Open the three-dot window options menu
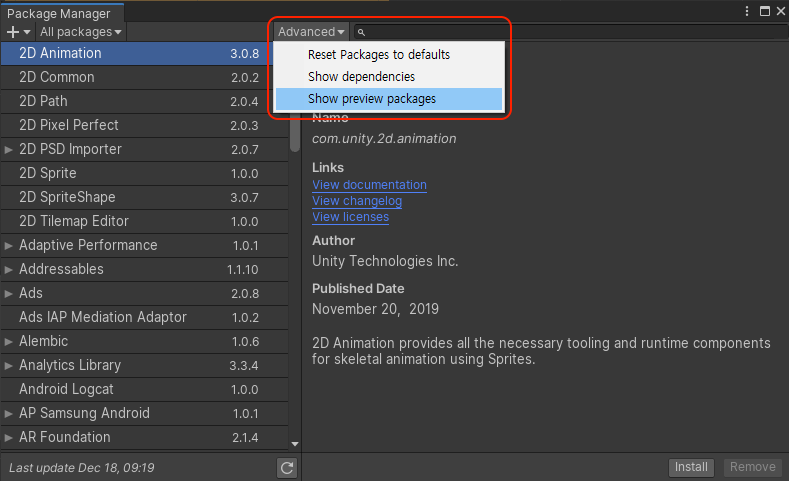Image resolution: width=792 pixels, height=483 pixels. pyautogui.click(x=747, y=11)
